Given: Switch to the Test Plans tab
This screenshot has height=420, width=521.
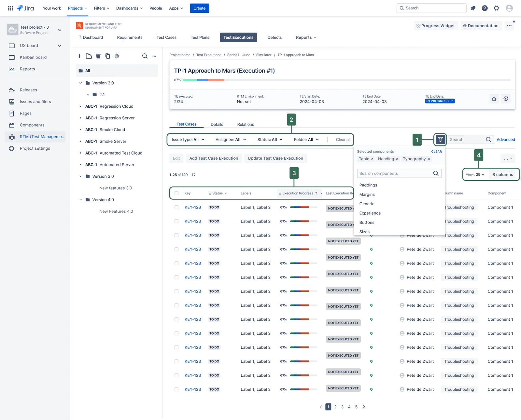Looking at the screenshot, I should 200,37.
